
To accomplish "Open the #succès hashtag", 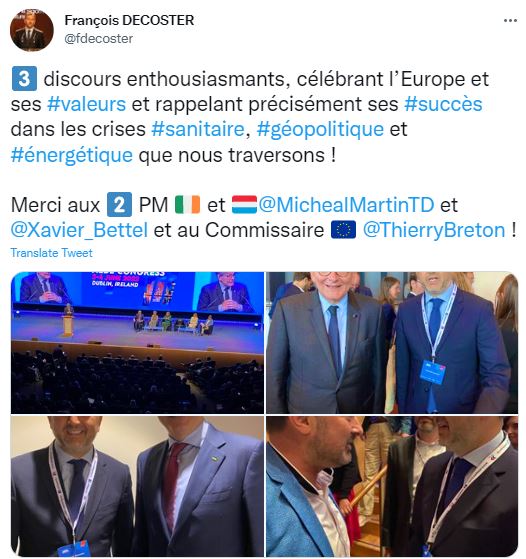I will (443, 104).
